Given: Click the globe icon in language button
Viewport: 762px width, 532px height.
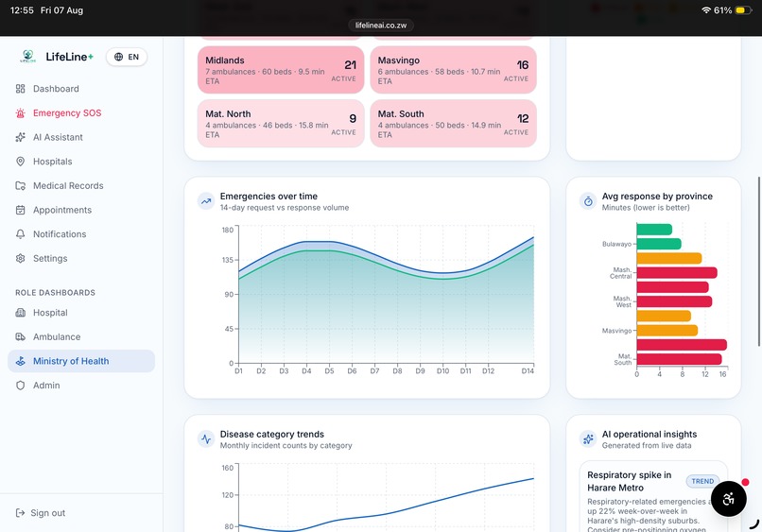Looking at the screenshot, I should click(118, 57).
